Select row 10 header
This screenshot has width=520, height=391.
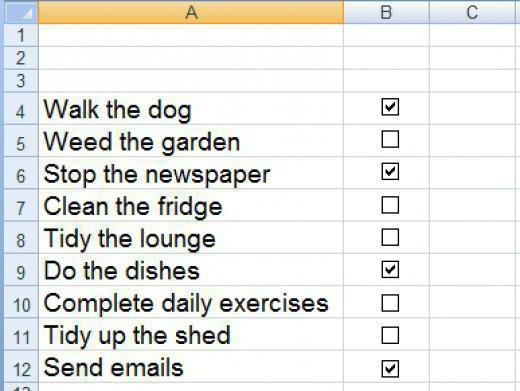coord(21,302)
